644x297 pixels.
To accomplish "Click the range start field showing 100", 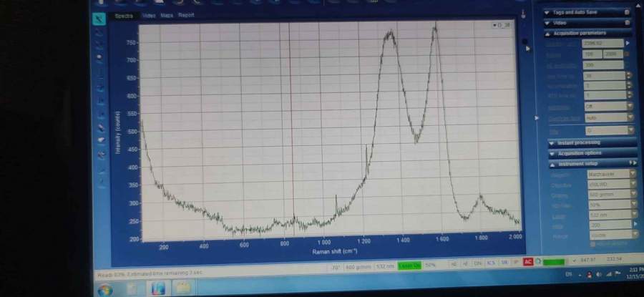I will coord(592,54).
